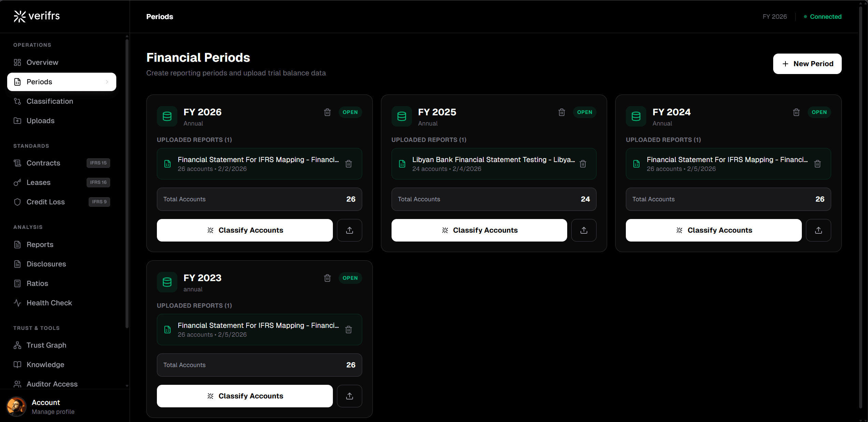Remove Libyan Bank Financial Statement report
The image size is (868, 422).
point(583,164)
